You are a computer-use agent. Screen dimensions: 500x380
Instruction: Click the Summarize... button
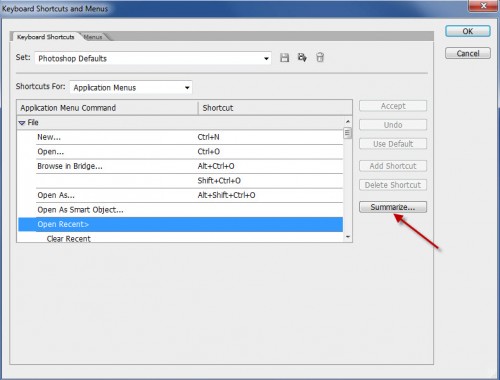(x=393, y=207)
